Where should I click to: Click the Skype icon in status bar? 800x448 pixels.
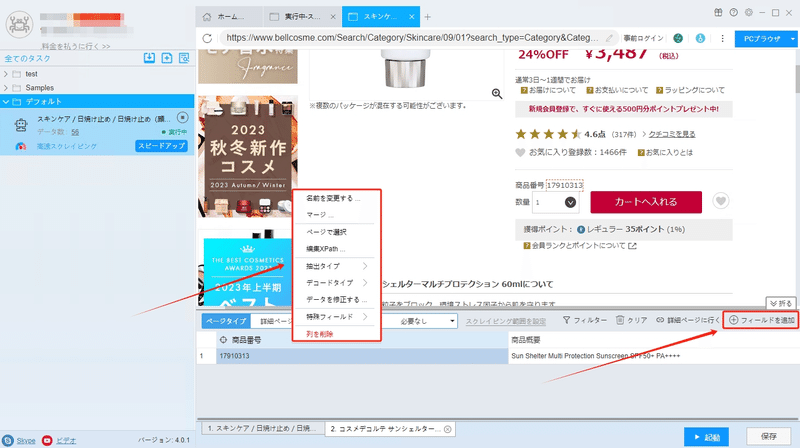[x=8, y=440]
